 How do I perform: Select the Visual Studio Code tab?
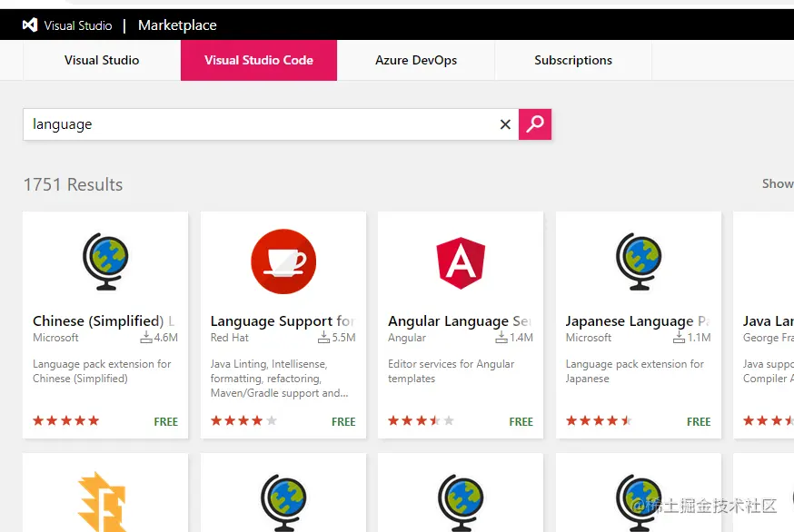pyautogui.click(x=259, y=60)
